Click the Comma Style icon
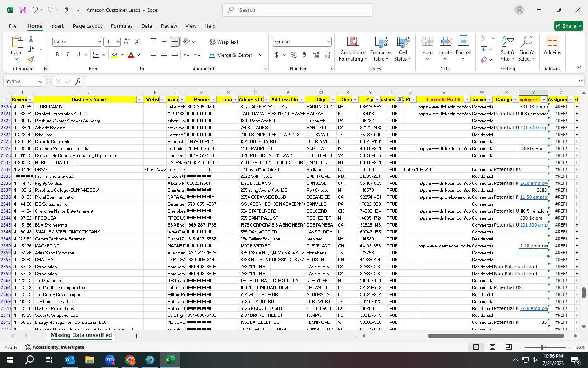 tap(304, 55)
